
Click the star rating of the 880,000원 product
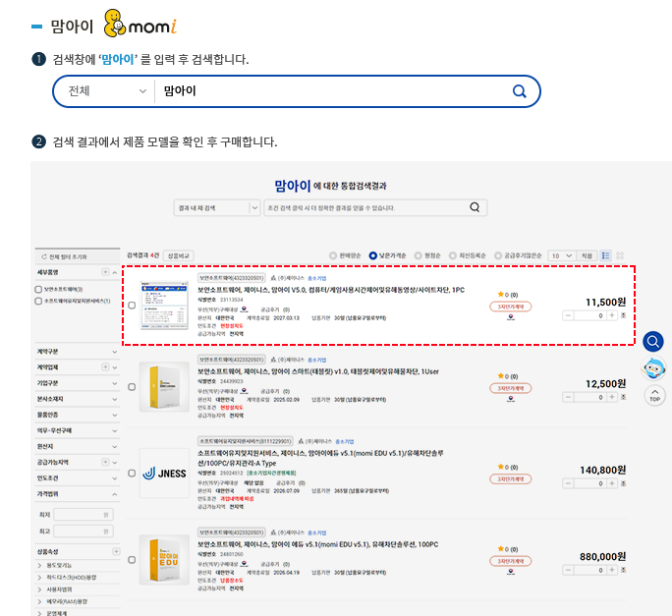pos(501,548)
